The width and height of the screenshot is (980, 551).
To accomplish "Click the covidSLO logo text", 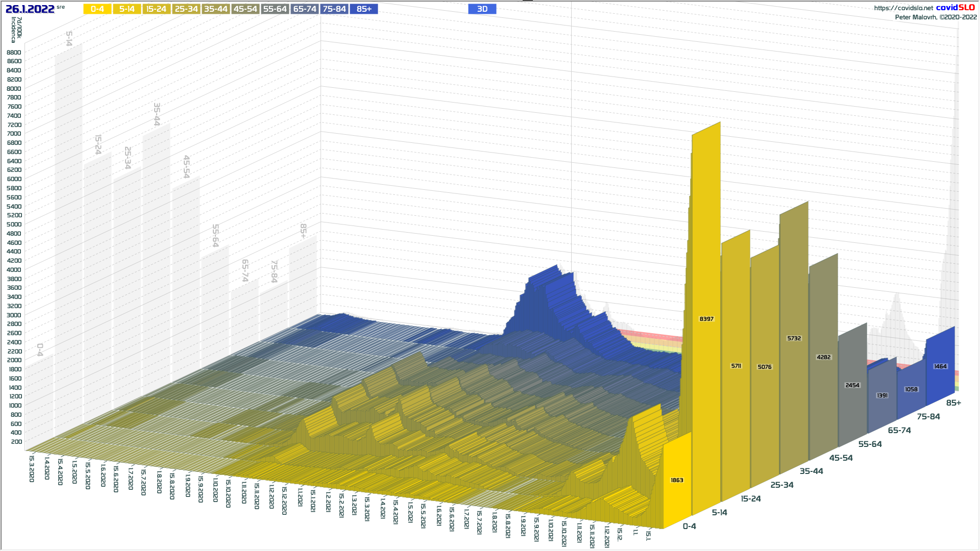I will pyautogui.click(x=955, y=8).
